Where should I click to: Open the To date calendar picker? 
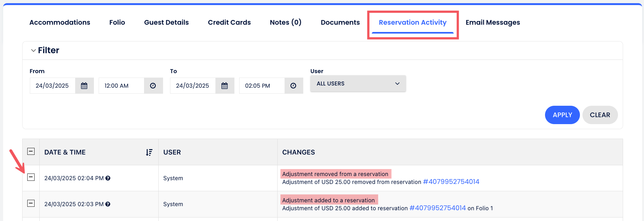coord(225,86)
